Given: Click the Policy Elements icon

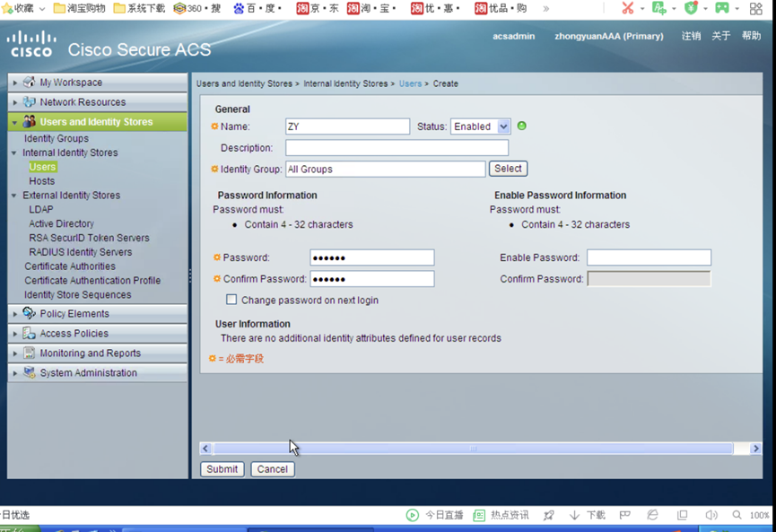Looking at the screenshot, I should [x=30, y=313].
